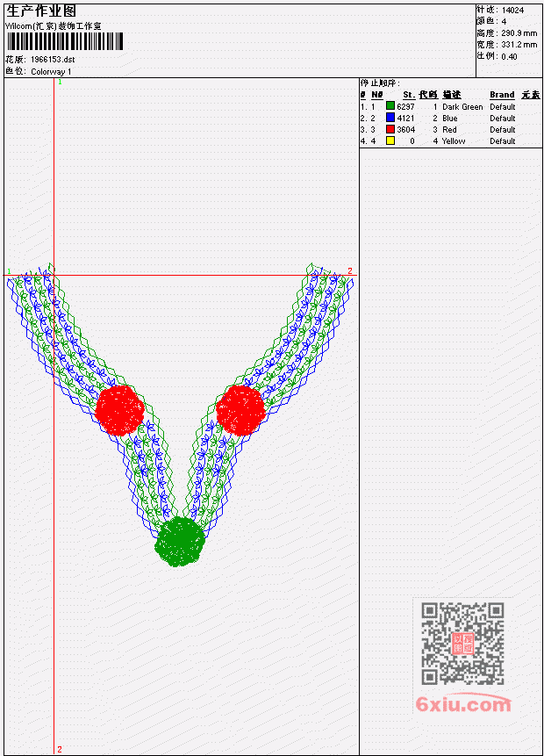Select the Dark Green description text

click(x=462, y=106)
